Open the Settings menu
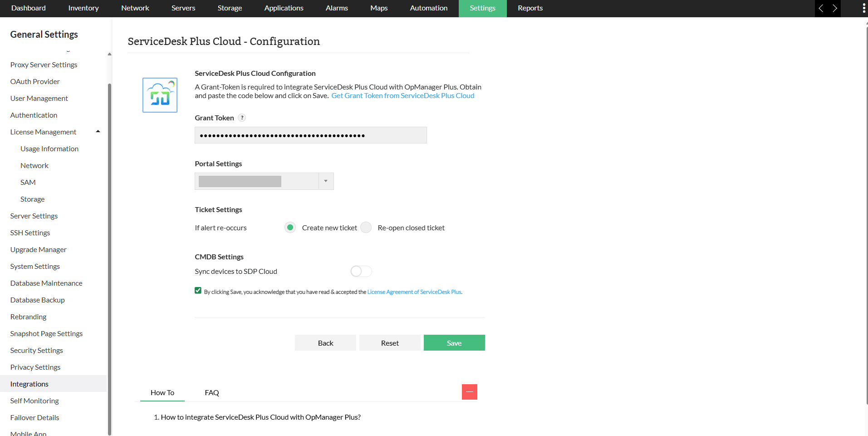 pyautogui.click(x=483, y=8)
